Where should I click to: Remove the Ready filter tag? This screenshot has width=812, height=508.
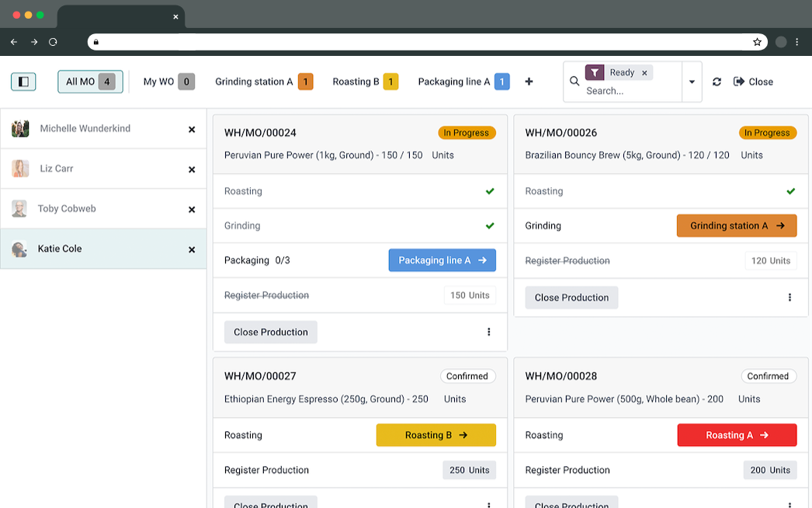pos(644,73)
